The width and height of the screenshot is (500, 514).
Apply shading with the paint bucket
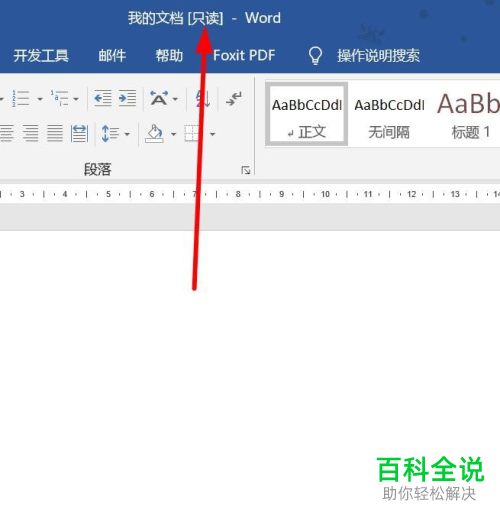tap(154, 133)
